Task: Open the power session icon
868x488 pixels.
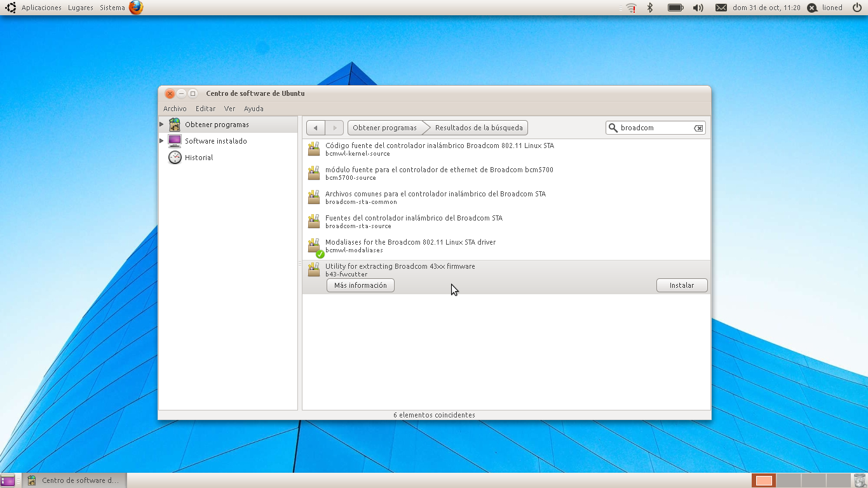Action: pos(857,8)
